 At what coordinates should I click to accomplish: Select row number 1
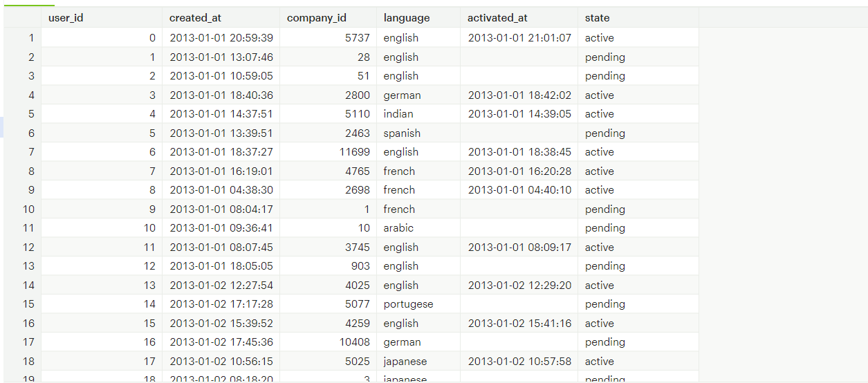tap(22, 38)
